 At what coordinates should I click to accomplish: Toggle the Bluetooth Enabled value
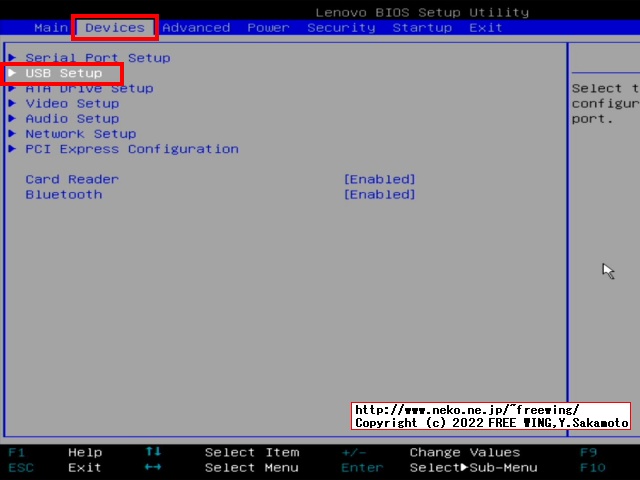(x=379, y=195)
